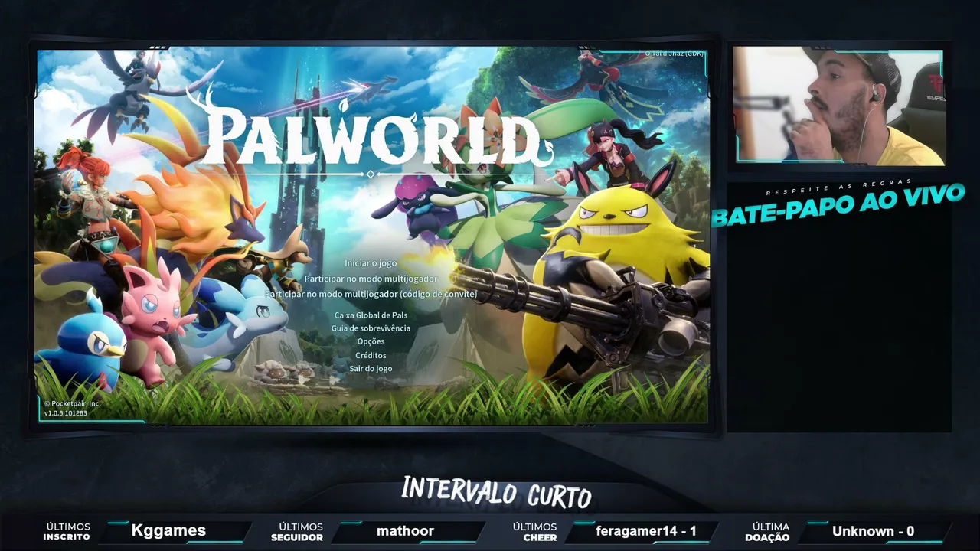
Task: Open the Opções menu
Action: 371,341
